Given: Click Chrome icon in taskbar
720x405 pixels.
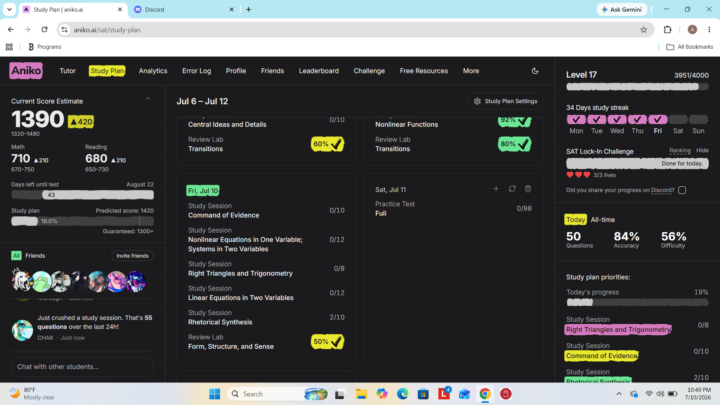Looking at the screenshot, I should point(485,394).
